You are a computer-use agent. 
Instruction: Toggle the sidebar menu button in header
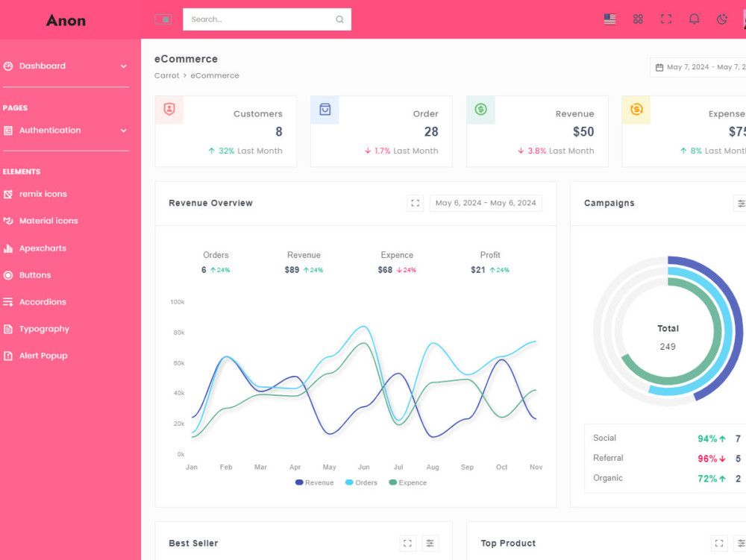pos(163,19)
